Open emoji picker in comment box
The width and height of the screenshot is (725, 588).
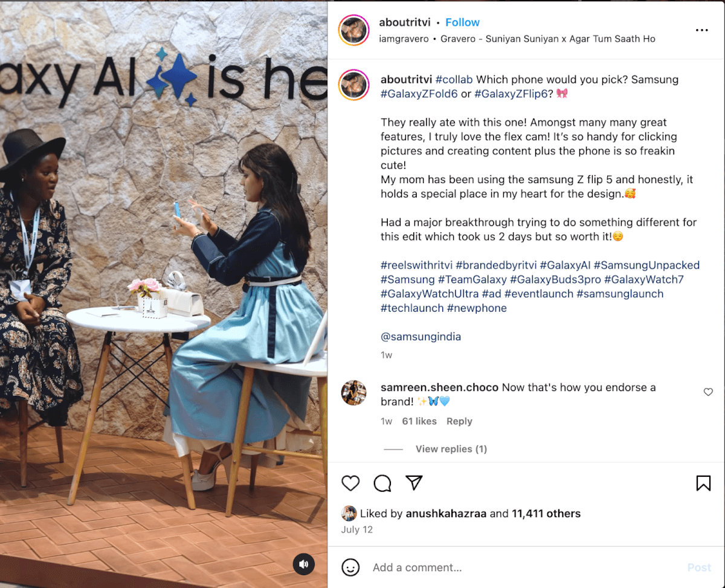350,567
